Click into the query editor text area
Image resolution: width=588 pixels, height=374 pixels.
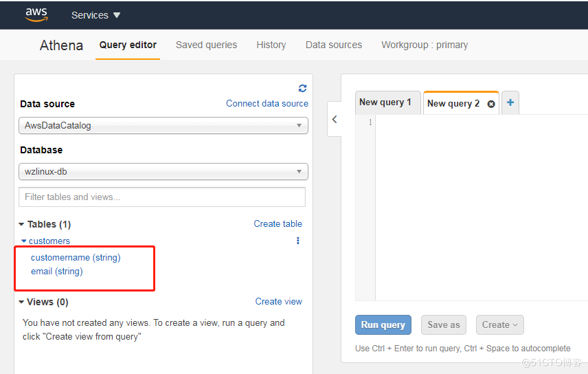[482, 207]
